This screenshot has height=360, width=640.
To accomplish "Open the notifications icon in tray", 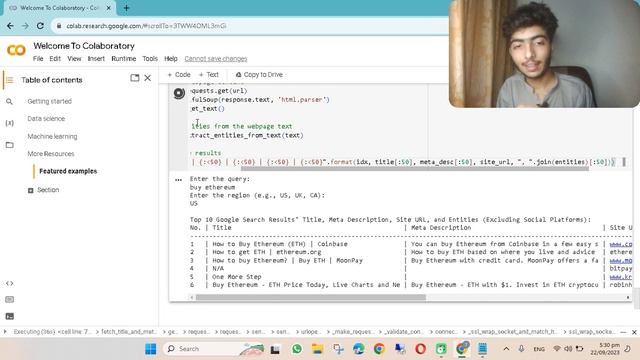I will pos(628,349).
